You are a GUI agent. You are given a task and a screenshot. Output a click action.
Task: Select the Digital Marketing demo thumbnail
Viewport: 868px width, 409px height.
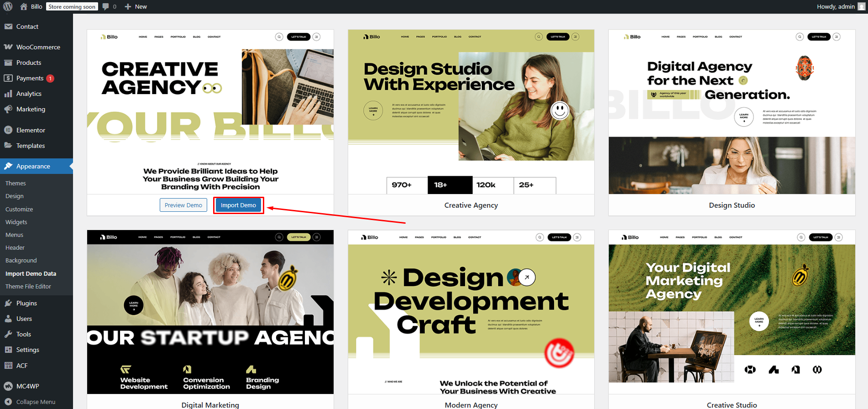210,312
